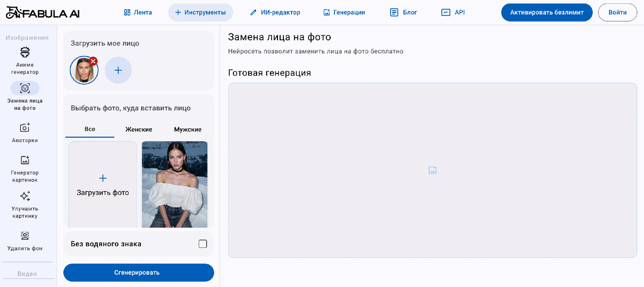Viewport: 644px width, 287px height.
Task: Open the Улучшить картинку sparkle icon
Action: (x=25, y=196)
